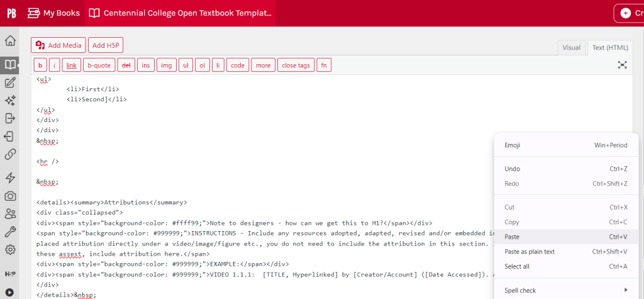This screenshot has width=644, height=299.
Task: Toggle distraction-free fullscreen editor mode
Action: pos(622,65)
